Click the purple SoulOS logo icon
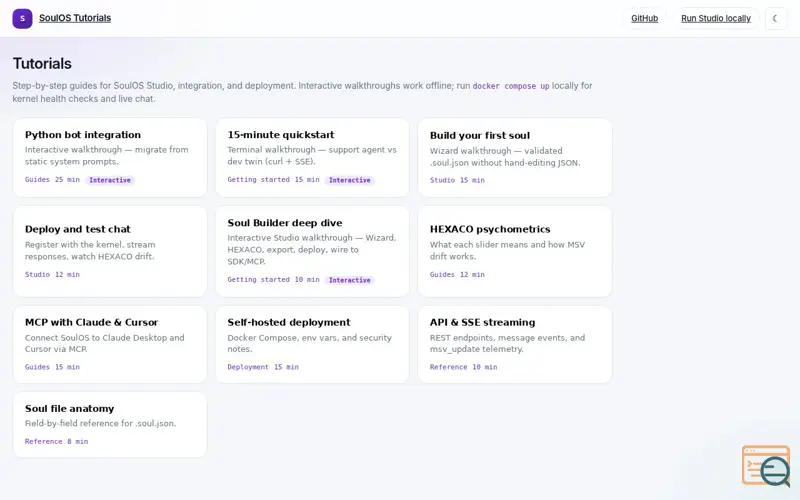The height and width of the screenshot is (500, 800). point(22,18)
